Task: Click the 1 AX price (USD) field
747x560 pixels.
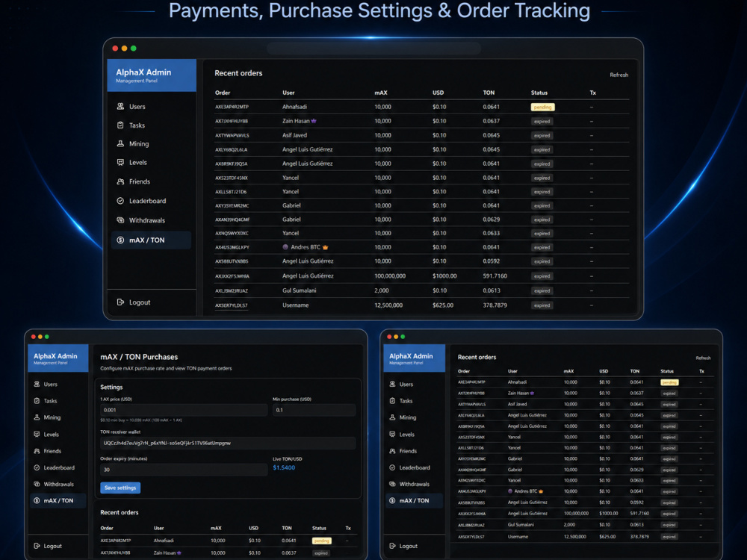Action: pos(184,410)
